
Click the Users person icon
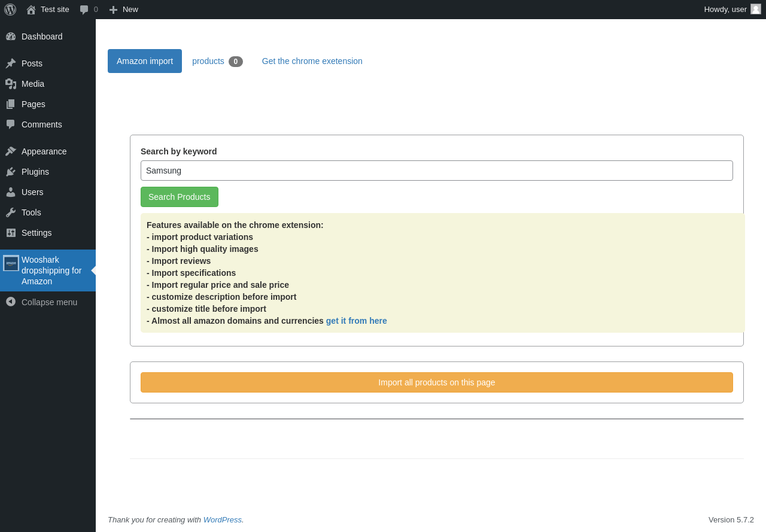point(11,192)
